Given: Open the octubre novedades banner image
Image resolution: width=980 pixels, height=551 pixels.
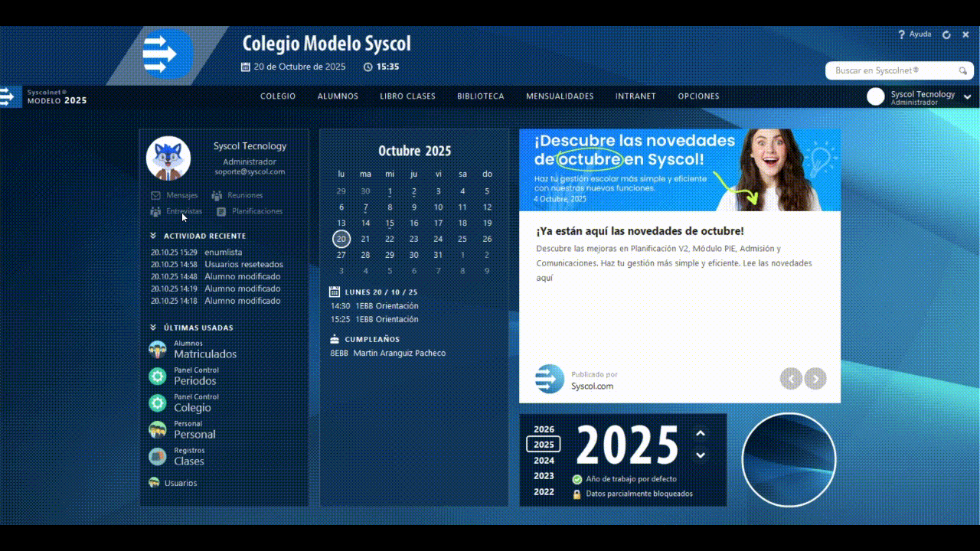Looking at the screenshot, I should click(x=680, y=169).
